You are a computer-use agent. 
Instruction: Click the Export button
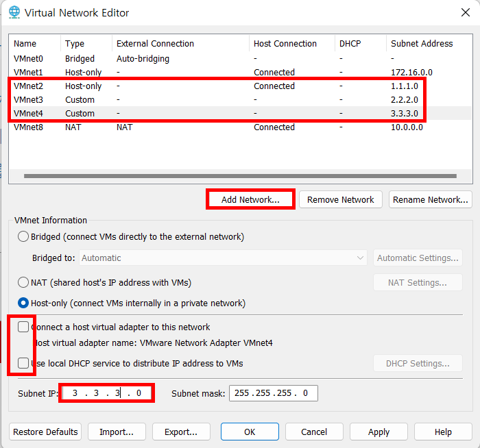pos(181,432)
